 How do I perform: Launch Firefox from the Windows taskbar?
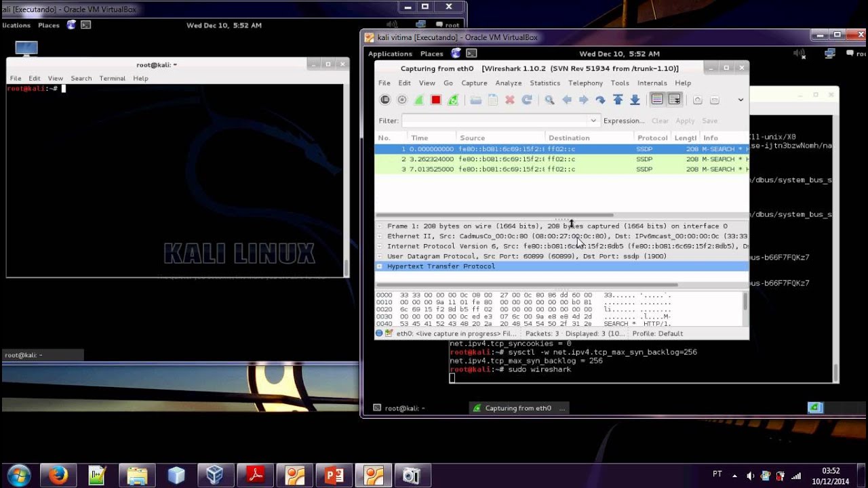[x=59, y=476]
